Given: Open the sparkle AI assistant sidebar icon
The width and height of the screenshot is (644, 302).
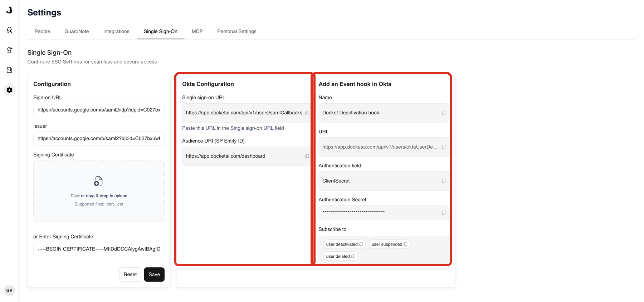Looking at the screenshot, I should coord(9,30).
